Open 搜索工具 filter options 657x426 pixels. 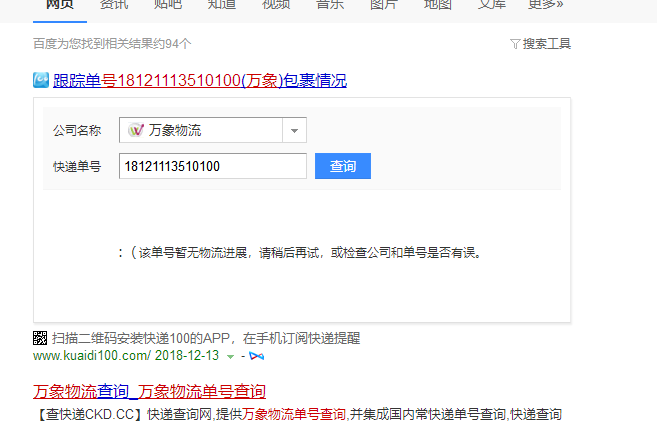[546, 44]
